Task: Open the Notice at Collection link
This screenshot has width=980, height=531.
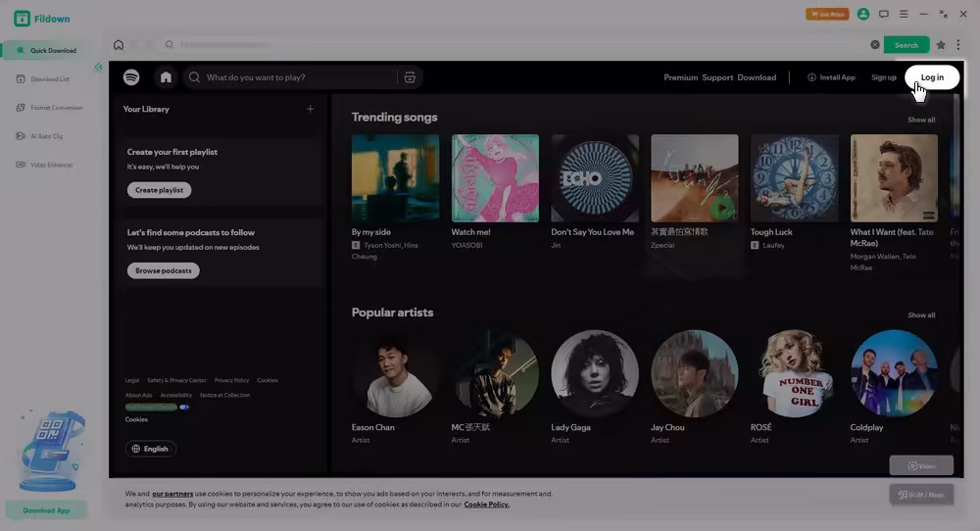Action: click(225, 396)
